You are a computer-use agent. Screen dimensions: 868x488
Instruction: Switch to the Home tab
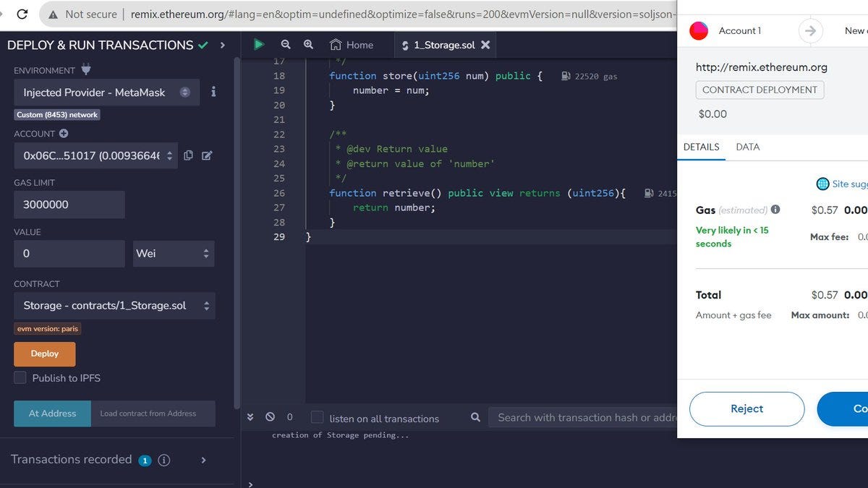[x=352, y=45]
